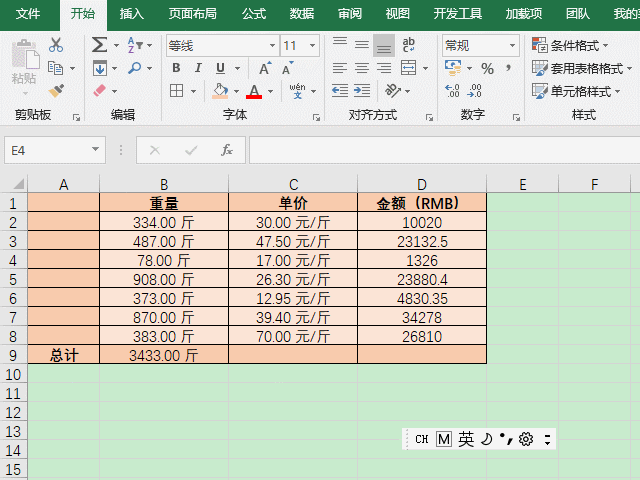The width and height of the screenshot is (640, 480).
Task: Open the number format dropdown 常规
Action: (512, 45)
